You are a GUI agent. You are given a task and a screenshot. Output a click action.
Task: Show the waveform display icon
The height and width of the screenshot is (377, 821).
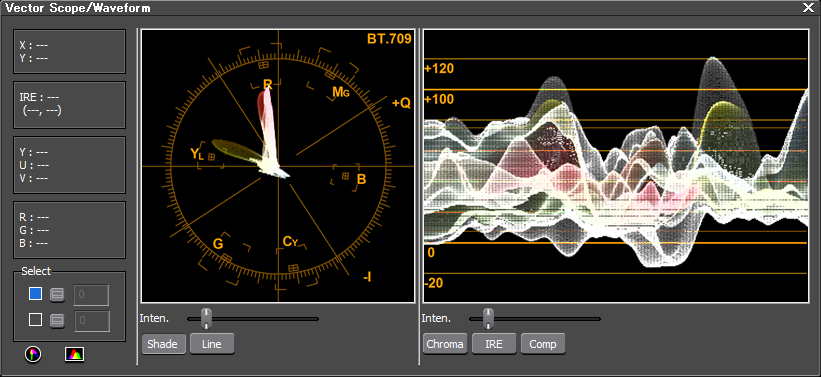[x=74, y=354]
